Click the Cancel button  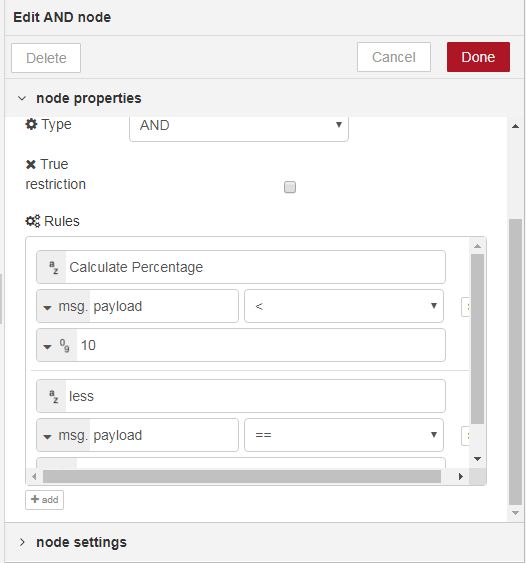point(394,57)
